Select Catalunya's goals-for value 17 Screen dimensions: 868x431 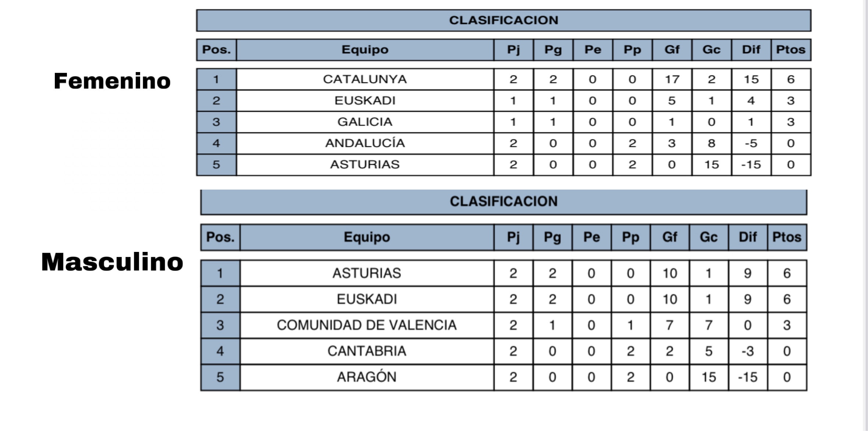tap(672, 79)
